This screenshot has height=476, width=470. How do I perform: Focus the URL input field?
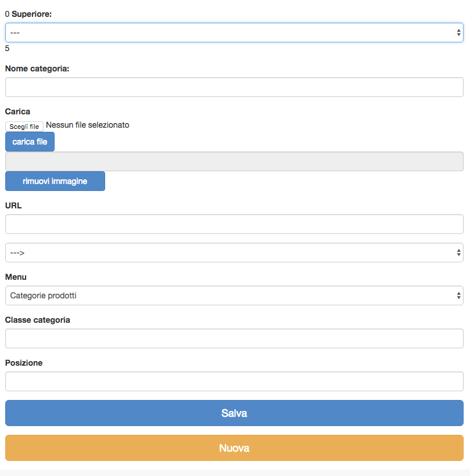click(234, 224)
